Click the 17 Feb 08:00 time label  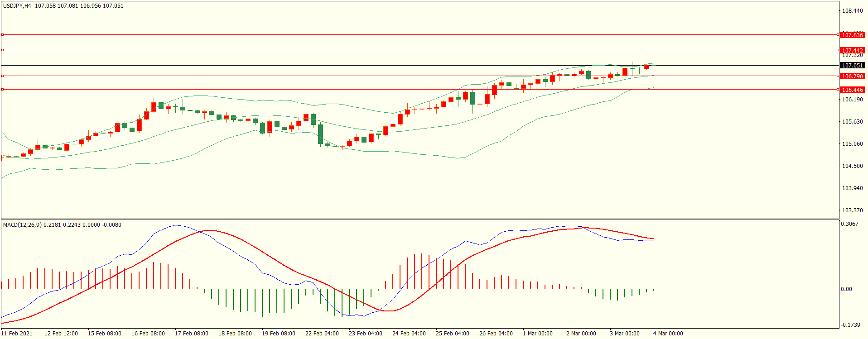[191, 334]
